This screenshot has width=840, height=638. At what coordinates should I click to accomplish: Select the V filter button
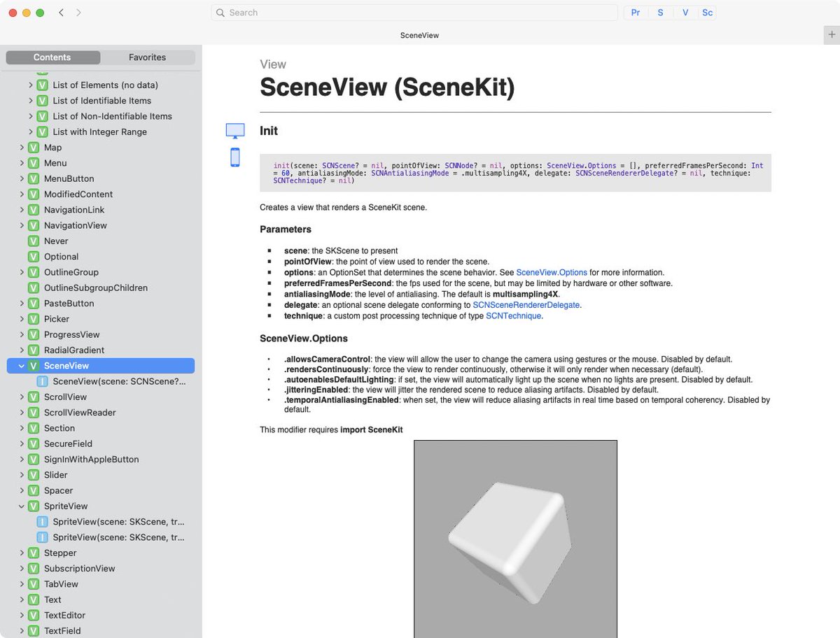685,13
